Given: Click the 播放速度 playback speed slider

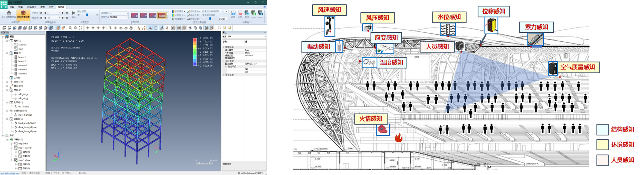Looking at the screenshot, I should tap(87, 15).
